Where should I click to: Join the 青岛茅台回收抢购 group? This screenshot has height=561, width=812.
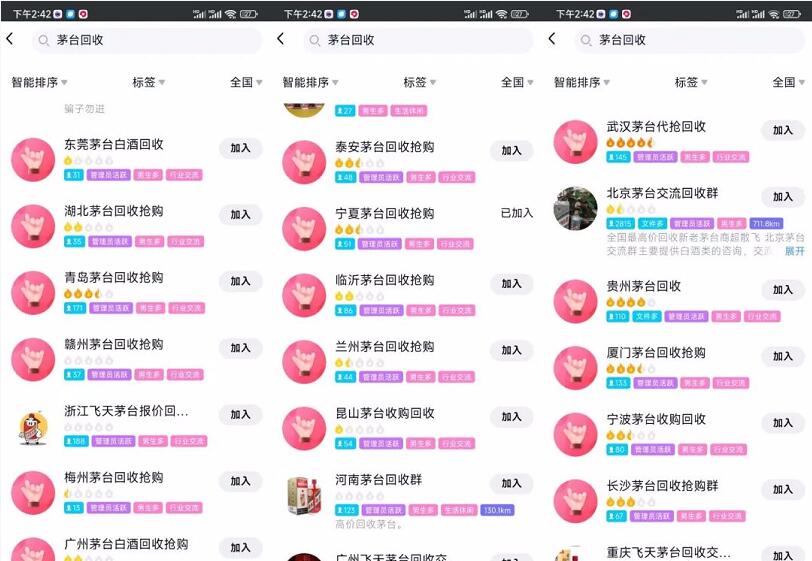click(x=240, y=281)
